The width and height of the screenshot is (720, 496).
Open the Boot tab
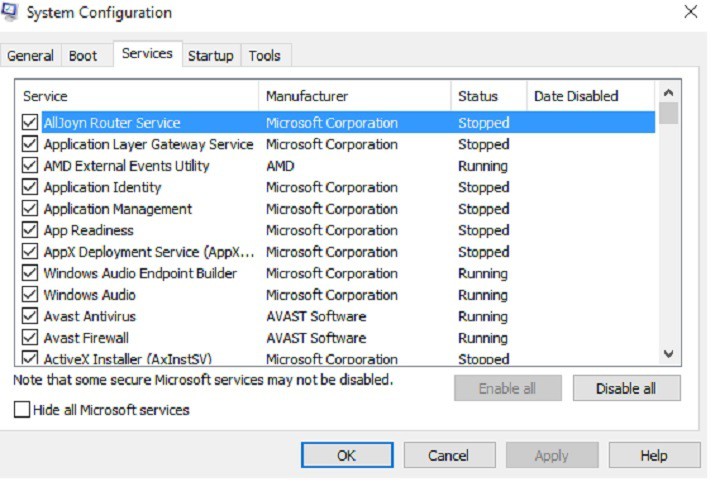pos(83,56)
